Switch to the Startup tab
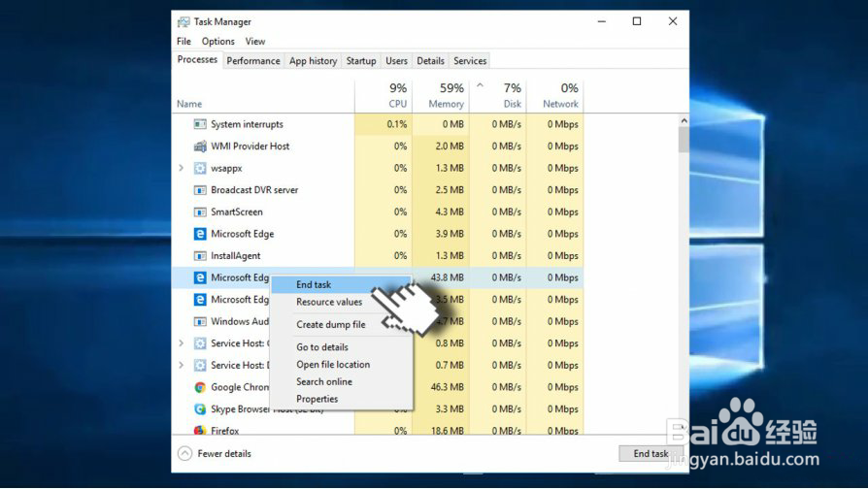This screenshot has height=489, width=868. [x=361, y=61]
